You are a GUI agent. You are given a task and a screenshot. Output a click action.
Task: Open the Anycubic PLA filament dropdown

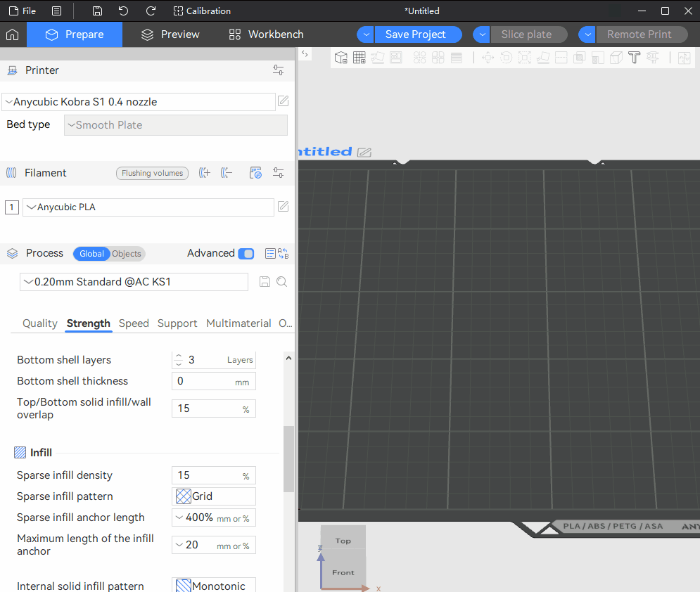(148, 207)
